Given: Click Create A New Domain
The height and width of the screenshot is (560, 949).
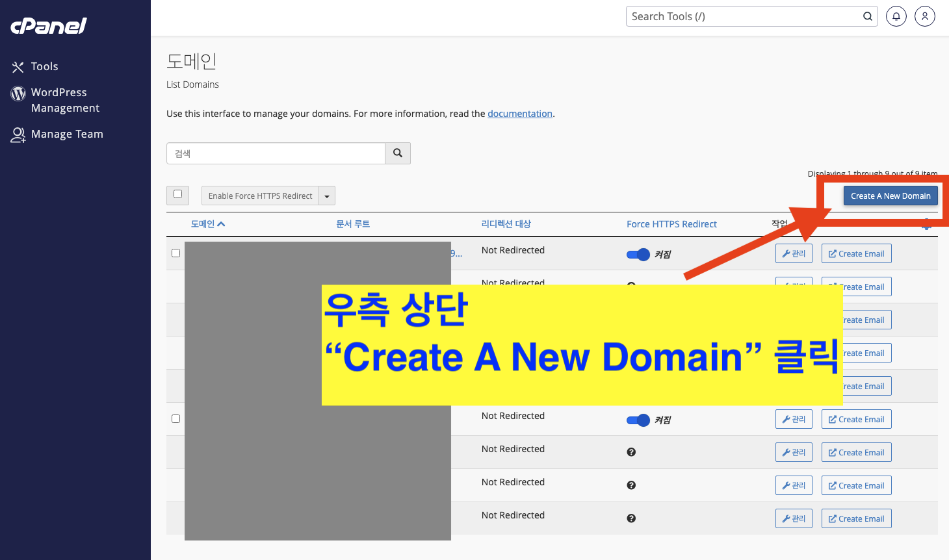Looking at the screenshot, I should tap(890, 196).
